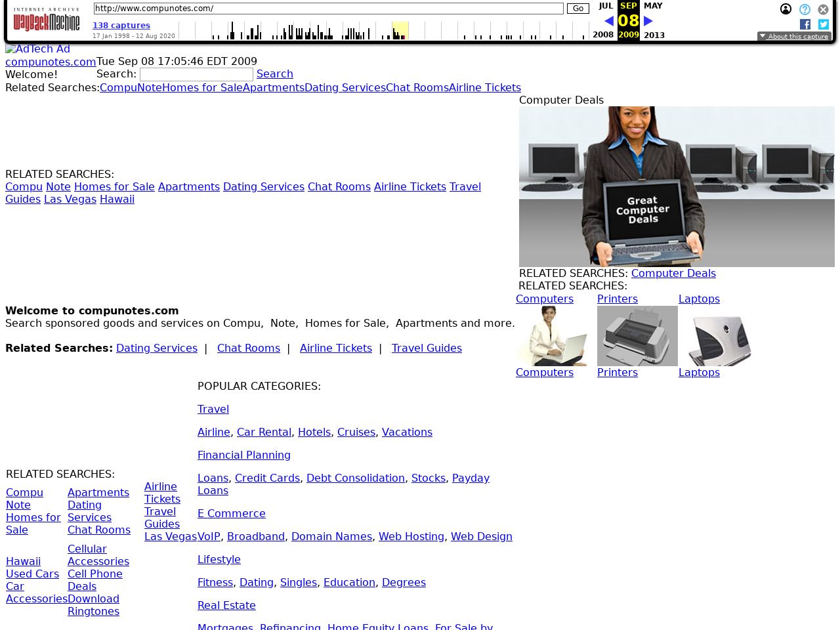
Task: Focus the site Search text box
Action: pyautogui.click(x=196, y=75)
